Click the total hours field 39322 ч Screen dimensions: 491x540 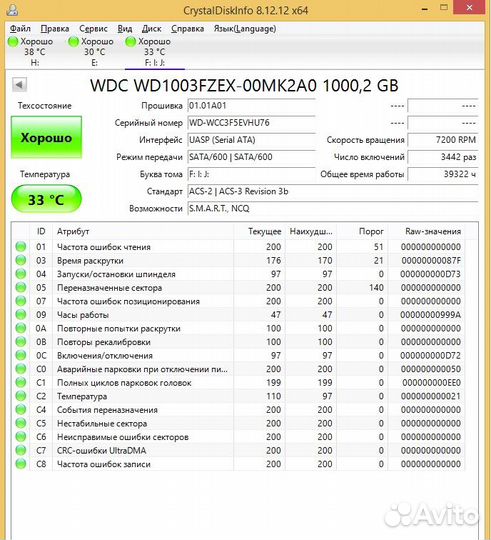tap(443, 175)
